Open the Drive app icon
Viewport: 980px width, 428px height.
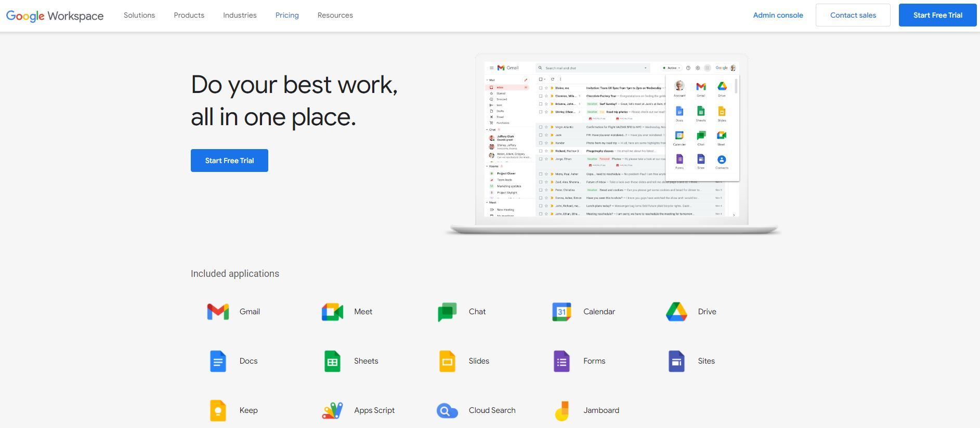[x=676, y=312]
